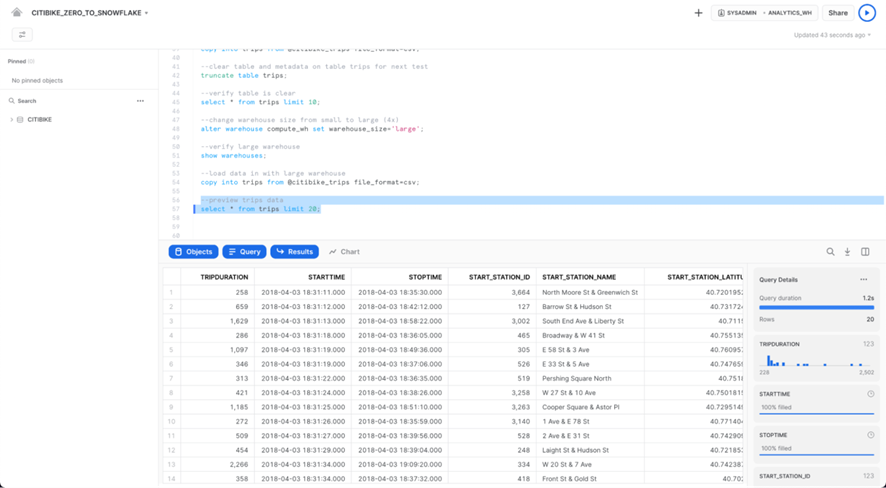This screenshot has height=488, width=886.
Task: Download the results with download icon
Action: [847, 252]
